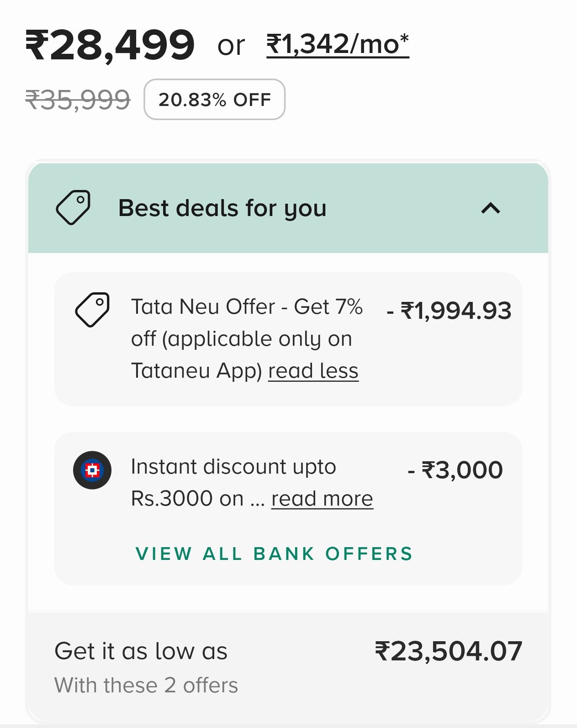Image resolution: width=577 pixels, height=728 pixels.
Task: Click the struck-through ₹35,999 original price
Action: [78, 100]
